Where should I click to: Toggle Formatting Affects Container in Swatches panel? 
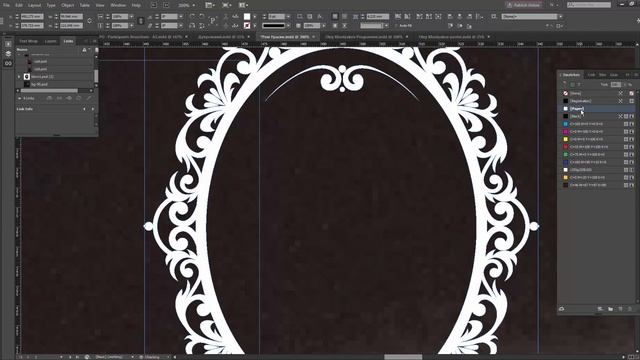click(573, 84)
